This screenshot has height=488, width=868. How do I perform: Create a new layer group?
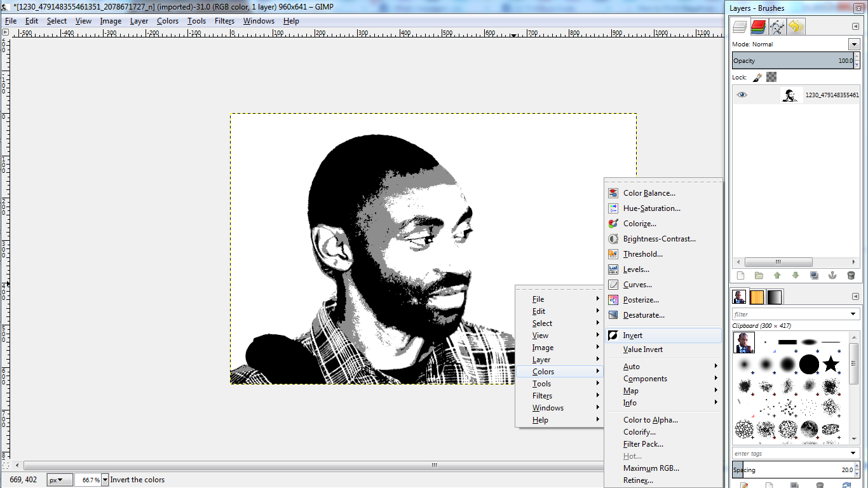tap(759, 276)
